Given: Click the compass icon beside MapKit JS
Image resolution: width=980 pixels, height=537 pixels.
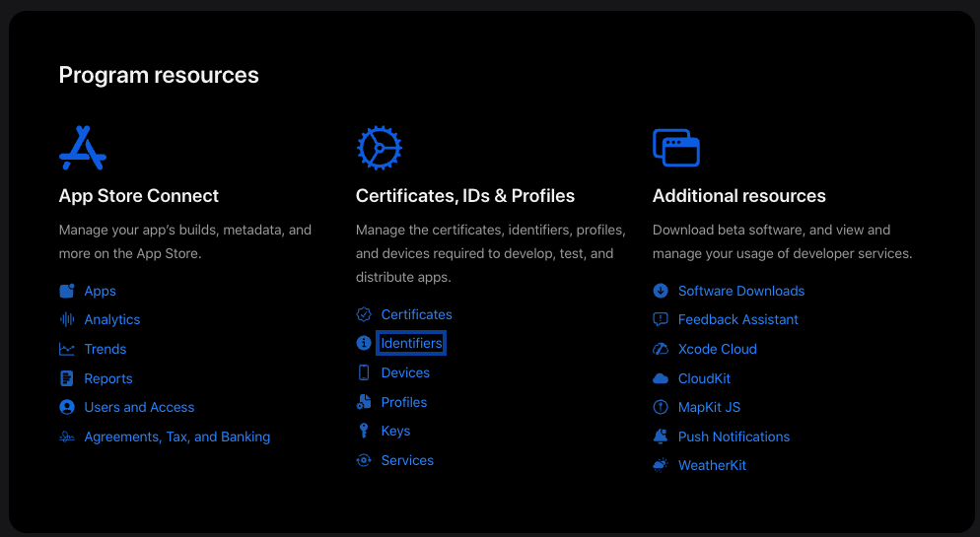Looking at the screenshot, I should click(661, 407).
